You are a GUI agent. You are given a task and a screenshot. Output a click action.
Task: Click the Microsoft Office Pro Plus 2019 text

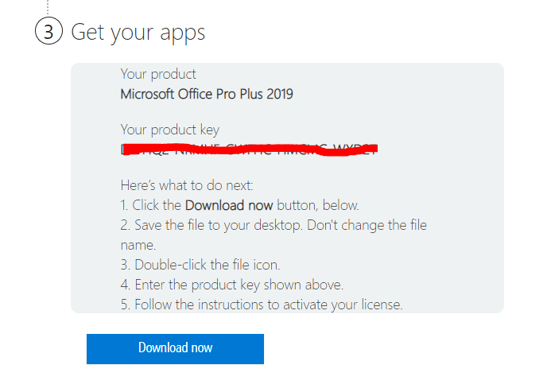point(206,94)
